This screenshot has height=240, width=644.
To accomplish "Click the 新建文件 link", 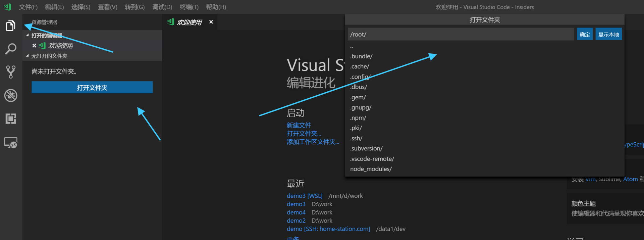I will click(x=299, y=125).
